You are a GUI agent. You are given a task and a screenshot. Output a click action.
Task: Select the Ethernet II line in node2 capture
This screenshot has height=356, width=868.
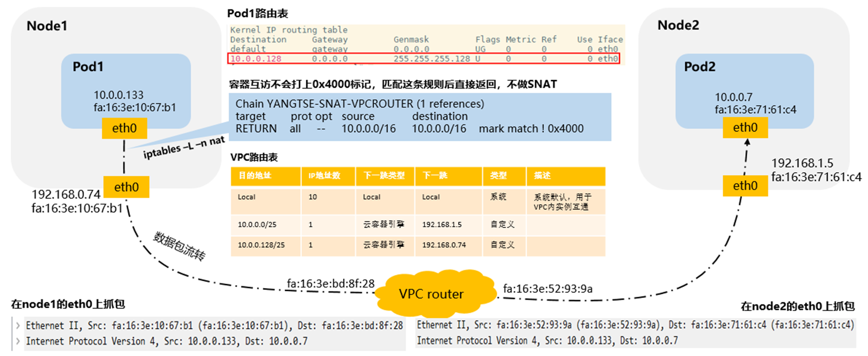tap(635, 325)
